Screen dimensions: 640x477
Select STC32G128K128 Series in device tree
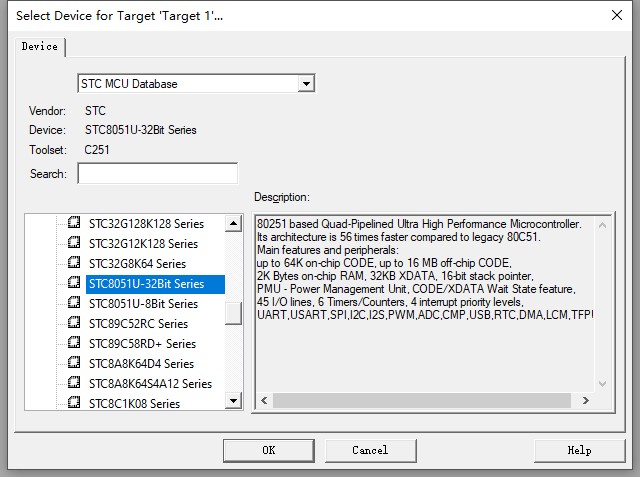point(146,224)
